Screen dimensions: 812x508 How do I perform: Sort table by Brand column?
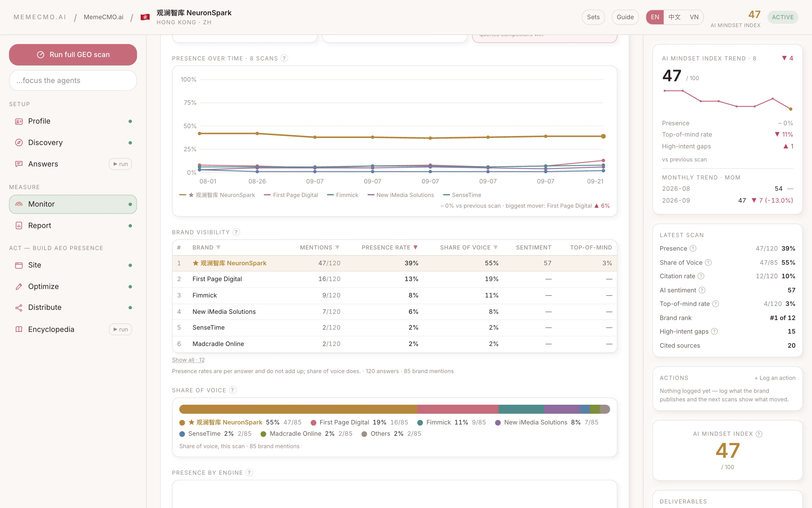206,247
